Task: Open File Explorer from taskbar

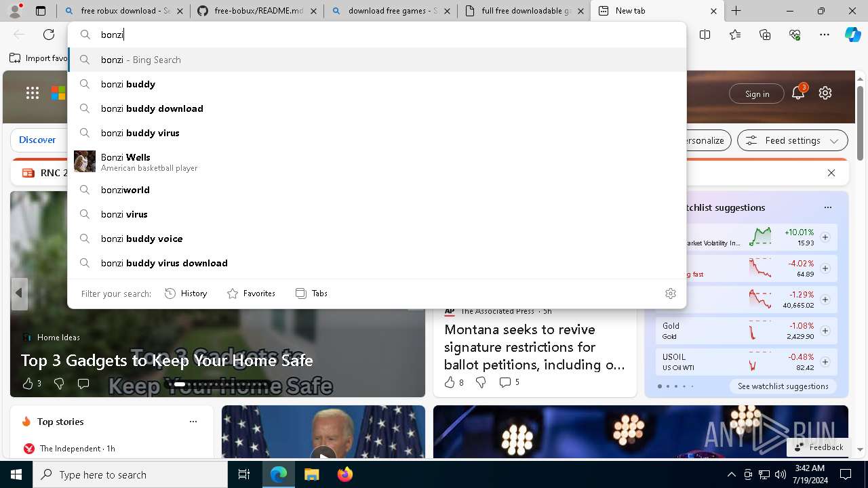Action: coord(311,474)
